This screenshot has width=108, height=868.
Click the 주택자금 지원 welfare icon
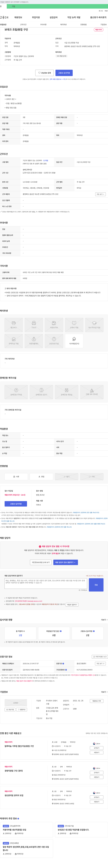14,341
